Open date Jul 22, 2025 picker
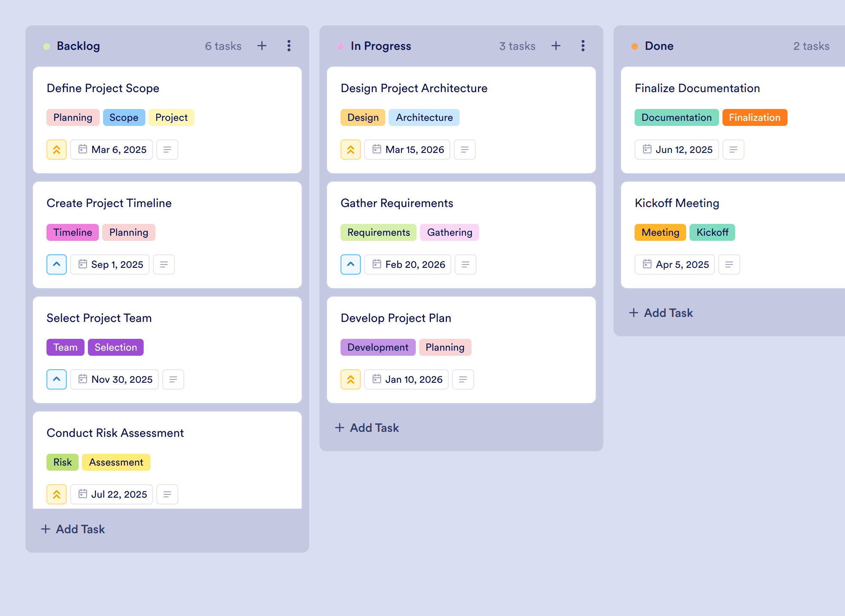This screenshot has width=845, height=616. [112, 494]
